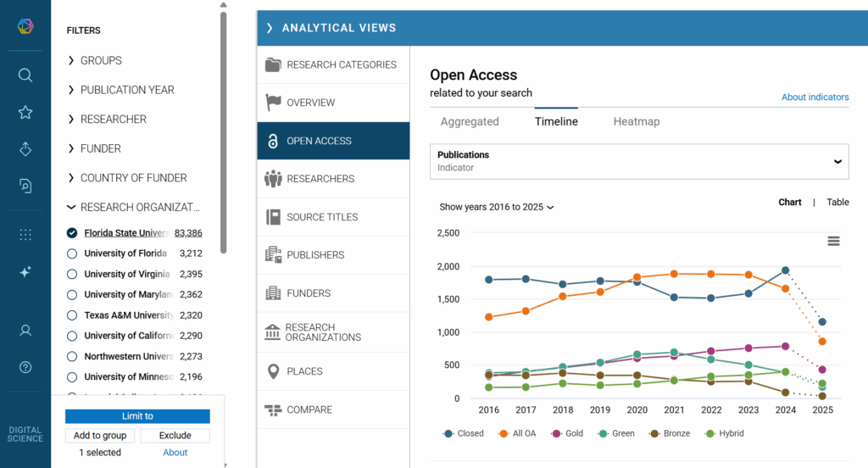Uncheck Florida State University filter

pyautogui.click(x=72, y=233)
